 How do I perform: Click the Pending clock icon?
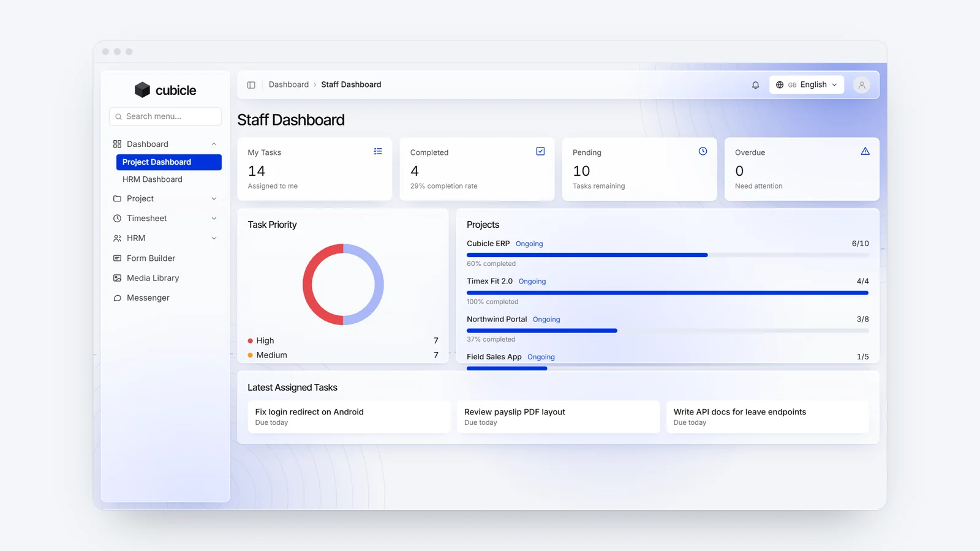tap(703, 151)
